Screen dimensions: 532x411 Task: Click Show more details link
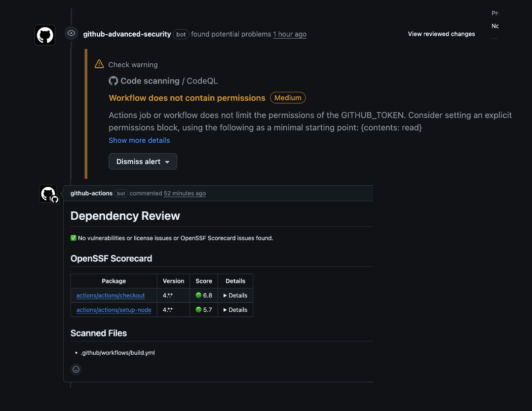pyautogui.click(x=139, y=140)
